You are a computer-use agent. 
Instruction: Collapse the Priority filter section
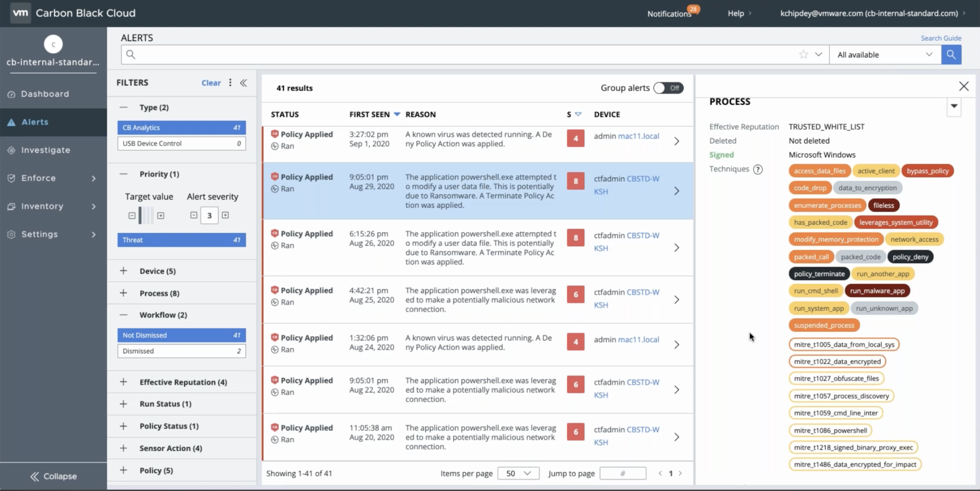[123, 174]
